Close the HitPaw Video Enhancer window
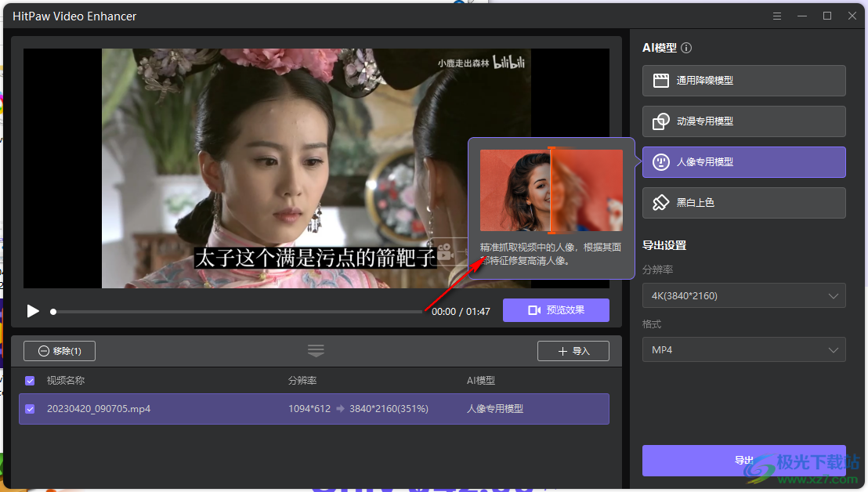The image size is (868, 492). [x=852, y=16]
